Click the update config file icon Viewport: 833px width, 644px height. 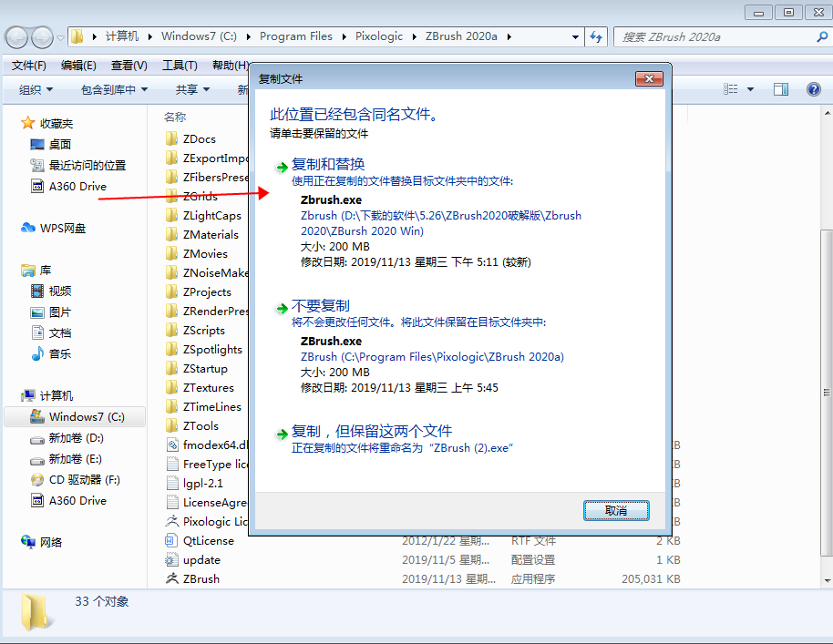171,559
